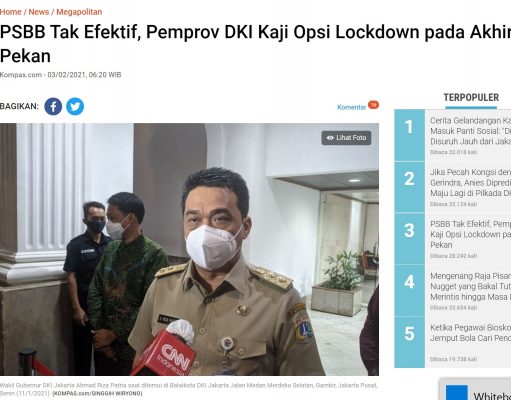Open popular story about Pecah Kongsi Gerindra
Viewport: 511px width, 400px height.
470,183
